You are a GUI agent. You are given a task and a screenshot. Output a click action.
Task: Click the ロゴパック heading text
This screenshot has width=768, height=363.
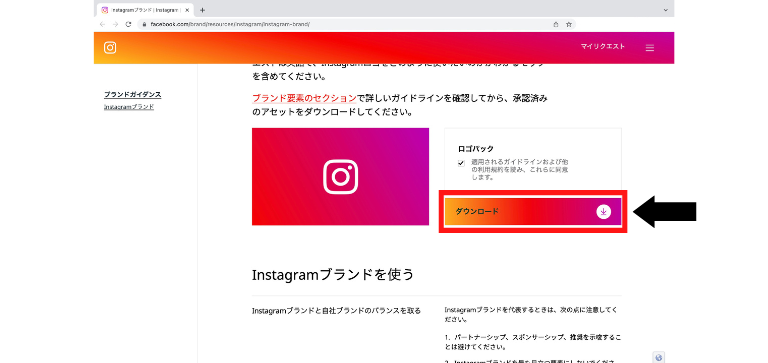point(476,148)
